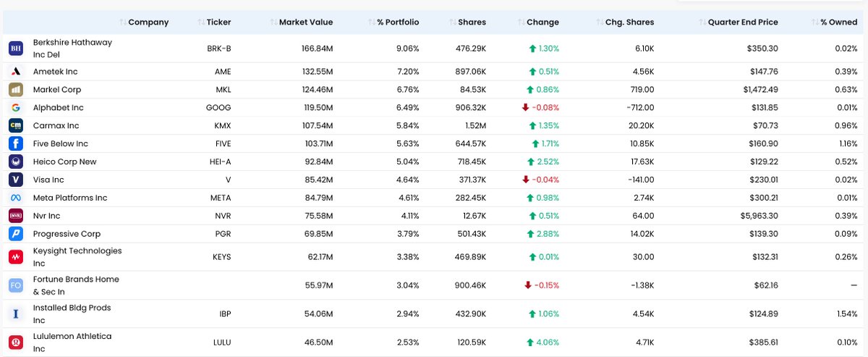
Task: Sort table by Ticker column
Action: click(214, 22)
